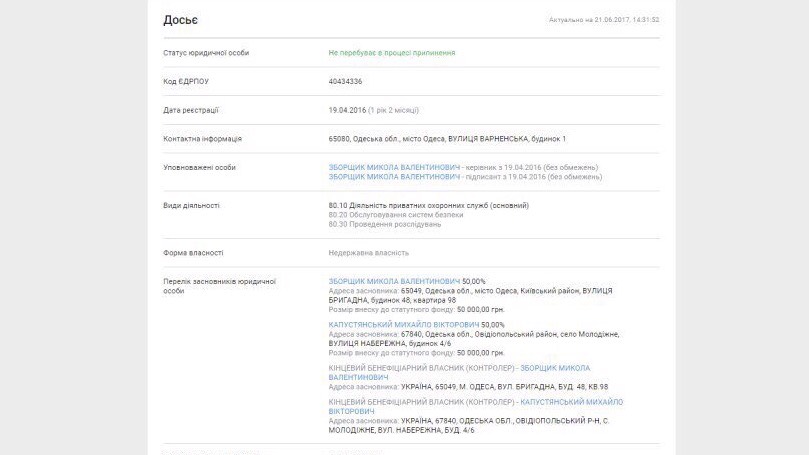Click the Досьє heading

coord(181,20)
